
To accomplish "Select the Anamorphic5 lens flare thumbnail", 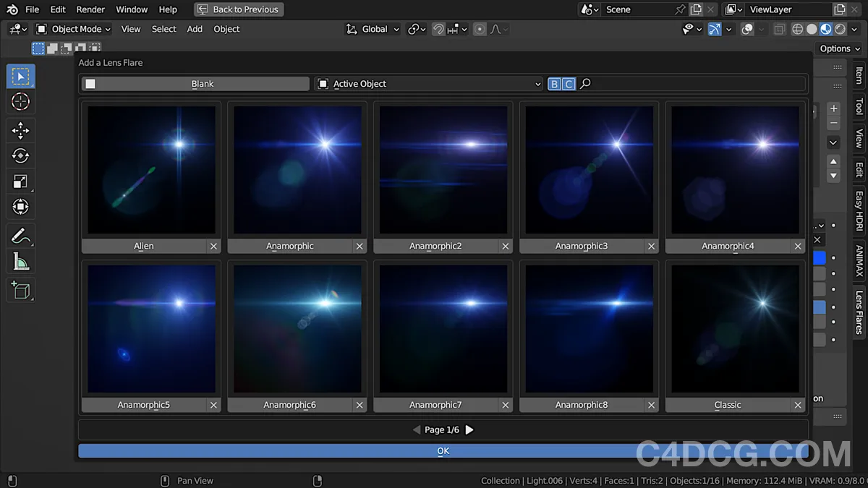I will (x=150, y=328).
